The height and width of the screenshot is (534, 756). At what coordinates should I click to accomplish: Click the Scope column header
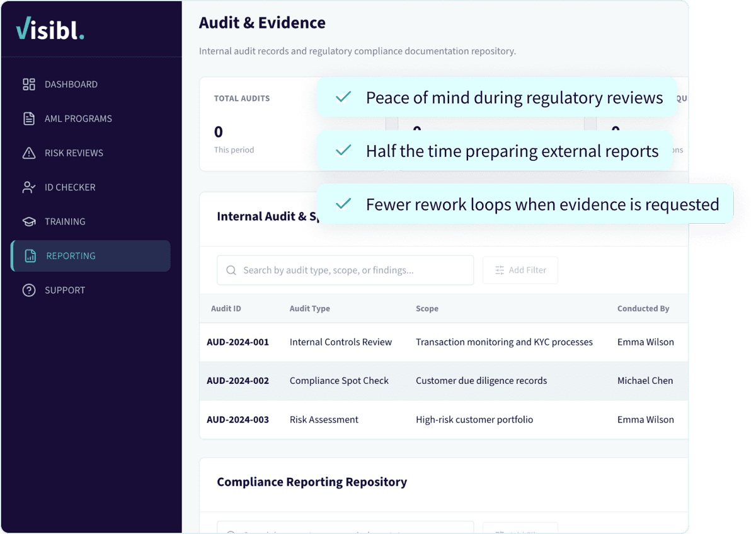coord(427,309)
